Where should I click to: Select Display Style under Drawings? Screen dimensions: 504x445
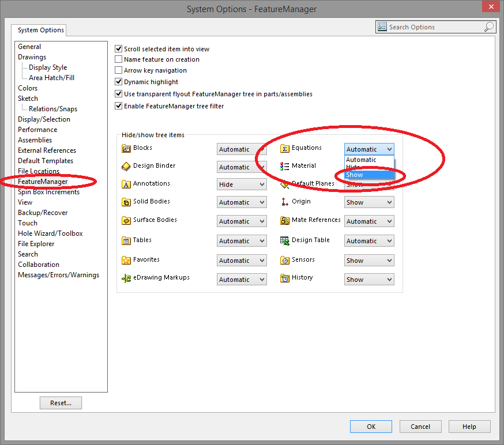(x=48, y=67)
